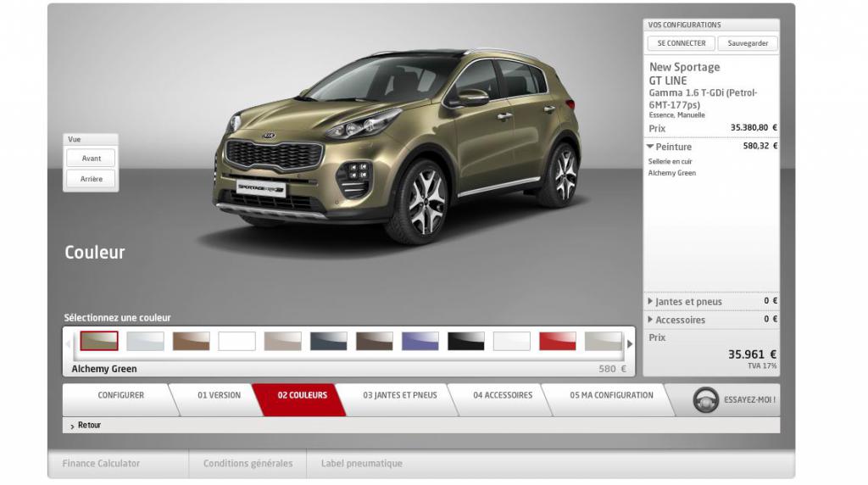Collapse the Peinture section
The height and width of the screenshot is (485, 868).
[x=650, y=147]
